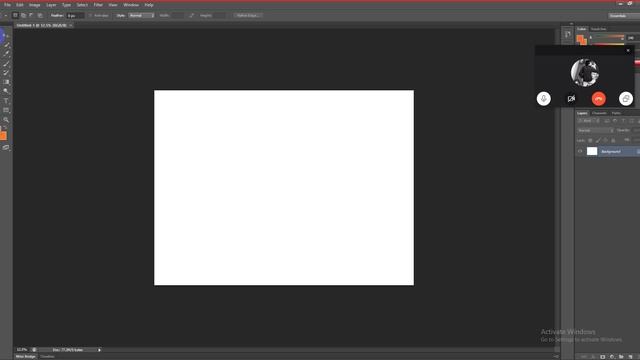Viewport: 640px width, 360px height.
Task: Expand status bar document info arrow
Action: click(x=99, y=350)
